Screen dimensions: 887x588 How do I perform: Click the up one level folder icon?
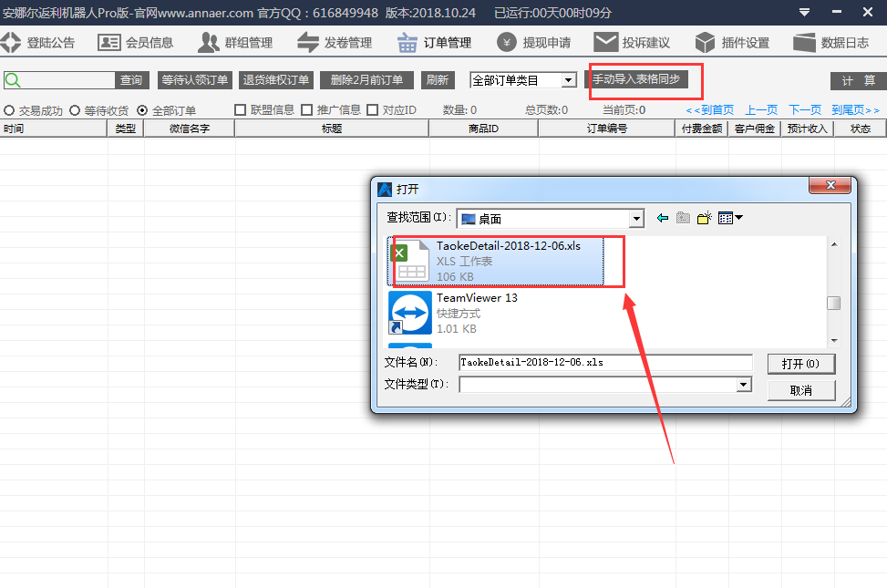684,218
